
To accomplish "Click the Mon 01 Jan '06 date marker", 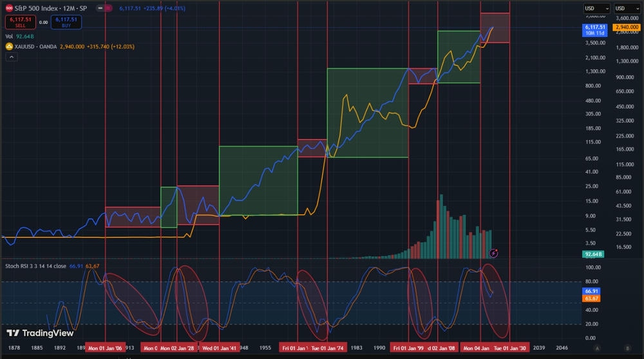I will [105, 347].
